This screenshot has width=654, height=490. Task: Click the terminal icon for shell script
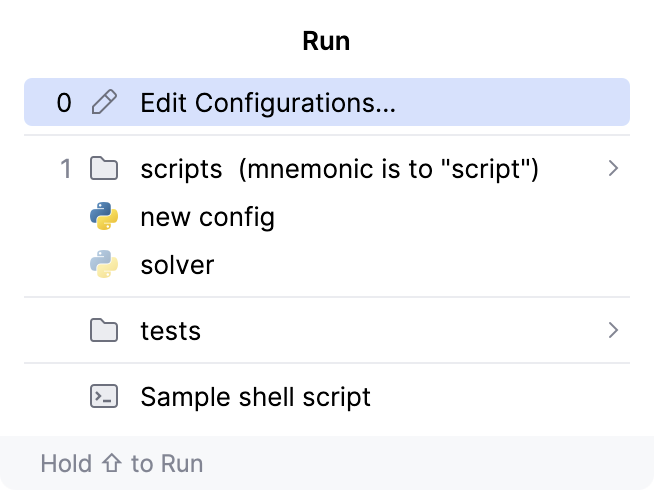pos(103,396)
